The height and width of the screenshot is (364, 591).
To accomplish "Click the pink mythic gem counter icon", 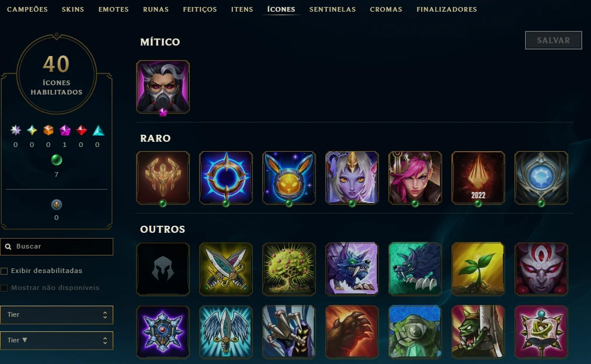I will pyautogui.click(x=65, y=130).
